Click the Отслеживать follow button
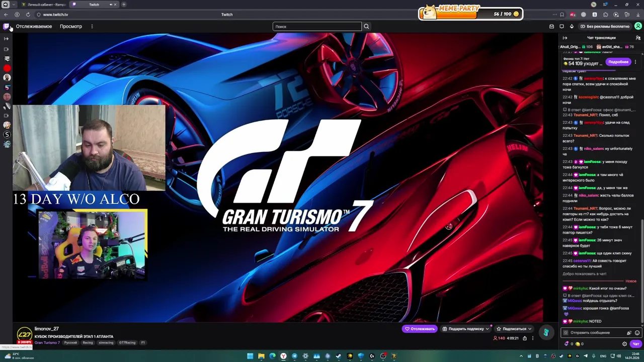Screen dimensions: 644x362 point(419,329)
